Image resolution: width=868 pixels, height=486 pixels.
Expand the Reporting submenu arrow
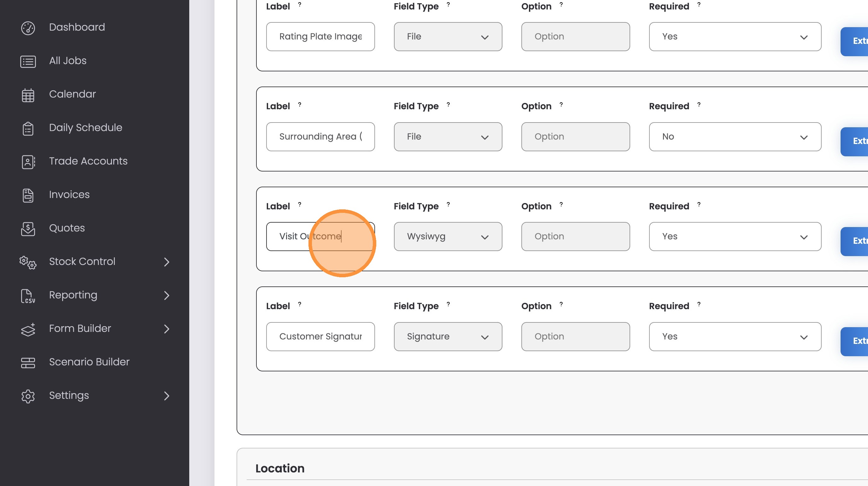click(x=167, y=295)
